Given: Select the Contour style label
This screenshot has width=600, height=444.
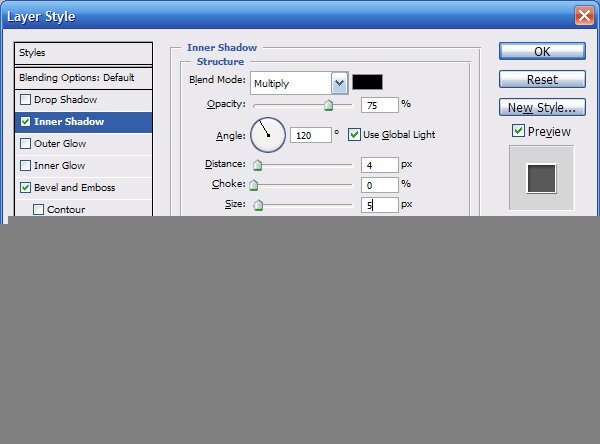Looking at the screenshot, I should click(x=66, y=209).
